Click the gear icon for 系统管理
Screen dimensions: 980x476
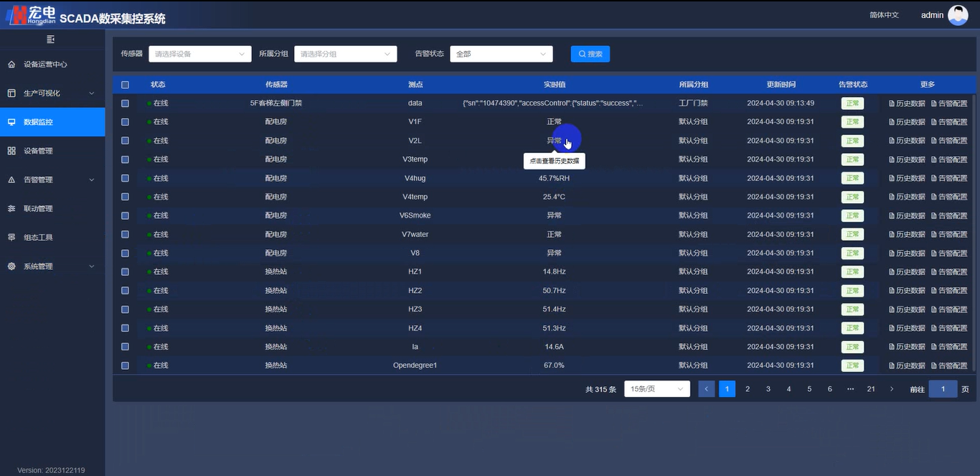point(11,266)
